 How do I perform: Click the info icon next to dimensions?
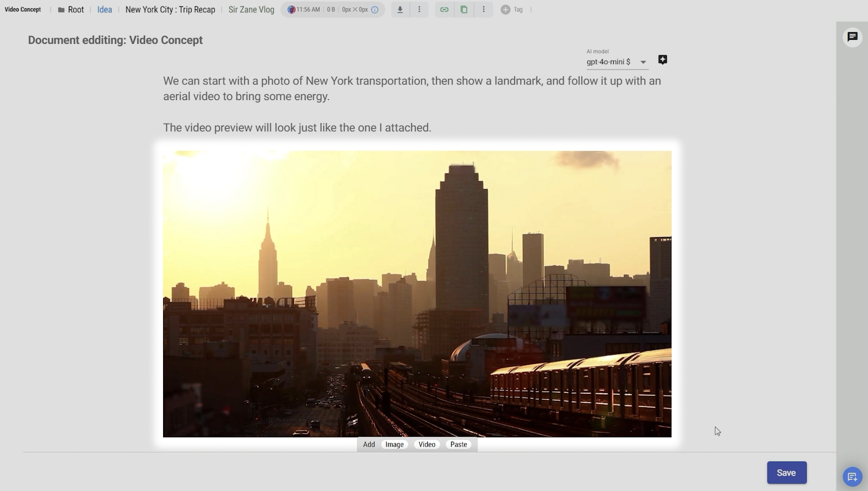pos(375,10)
